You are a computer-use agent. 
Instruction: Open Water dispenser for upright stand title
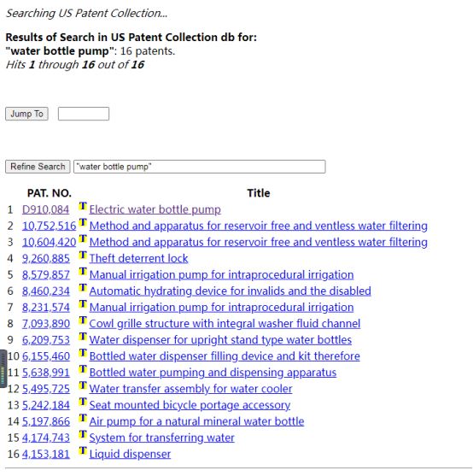point(220,340)
